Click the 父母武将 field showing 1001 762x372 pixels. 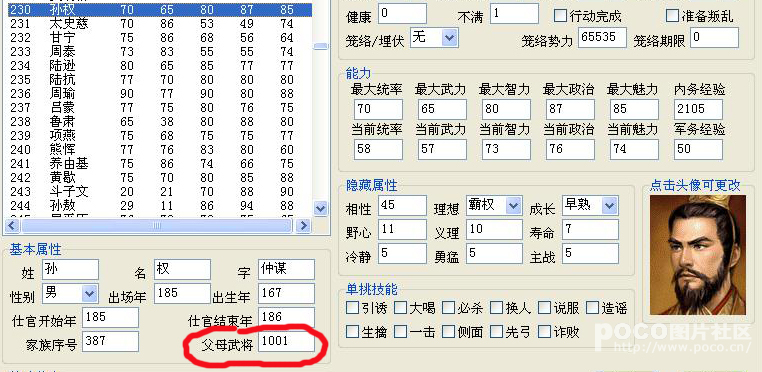coord(286,342)
